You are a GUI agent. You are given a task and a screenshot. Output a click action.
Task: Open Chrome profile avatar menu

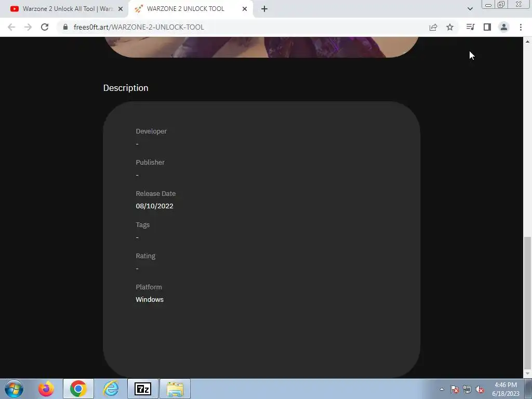click(504, 27)
